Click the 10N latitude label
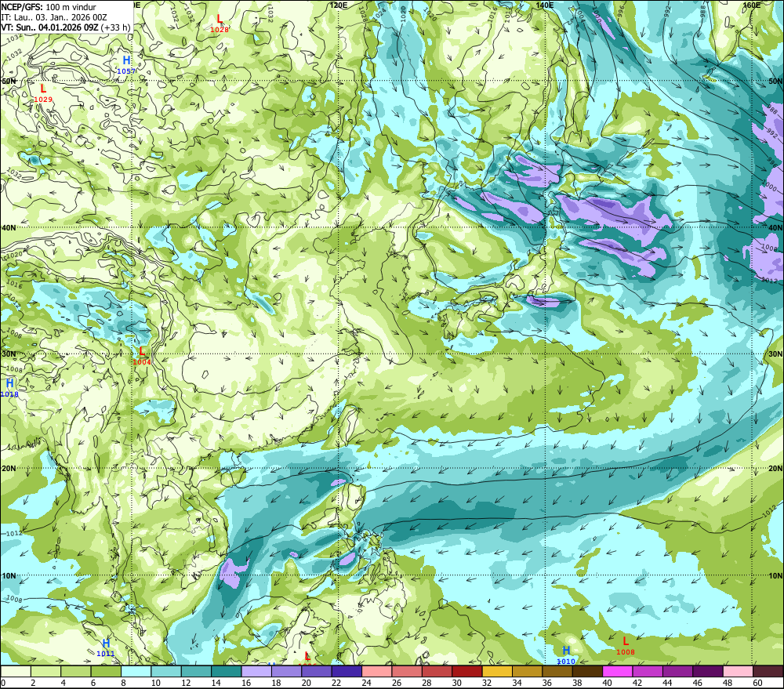784x689 pixels. coord(775,575)
